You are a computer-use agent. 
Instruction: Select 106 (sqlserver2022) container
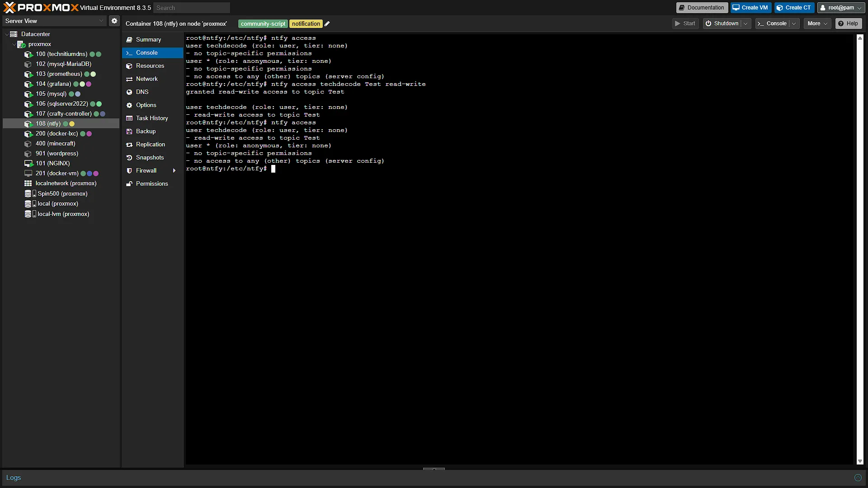61,104
